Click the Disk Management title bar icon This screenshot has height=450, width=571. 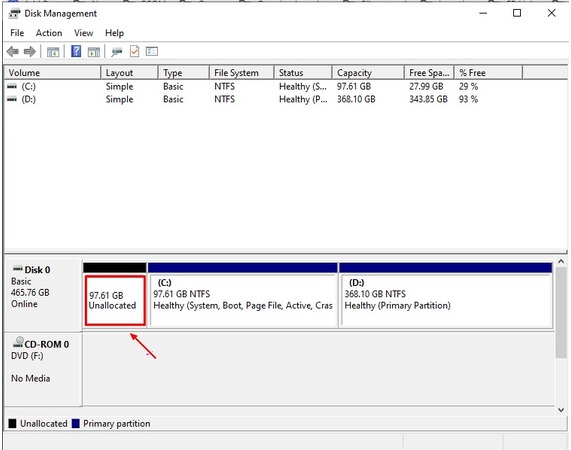click(x=14, y=14)
